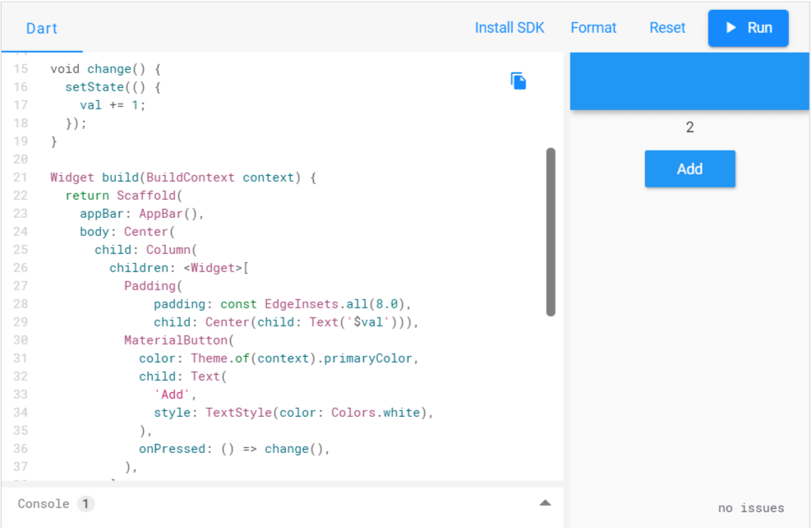Image resolution: width=812 pixels, height=532 pixels.
Task: Open the Install SDK link
Action: point(510,28)
